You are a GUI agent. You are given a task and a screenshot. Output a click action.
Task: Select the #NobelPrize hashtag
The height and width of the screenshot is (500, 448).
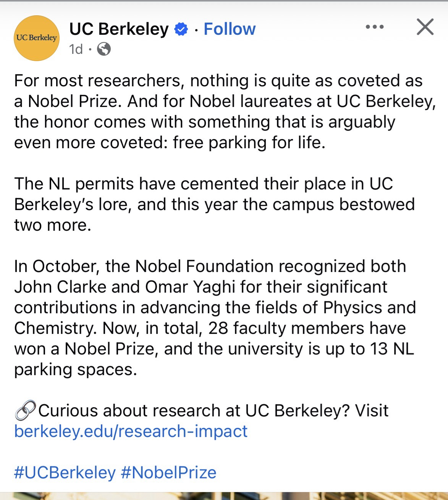click(x=168, y=472)
